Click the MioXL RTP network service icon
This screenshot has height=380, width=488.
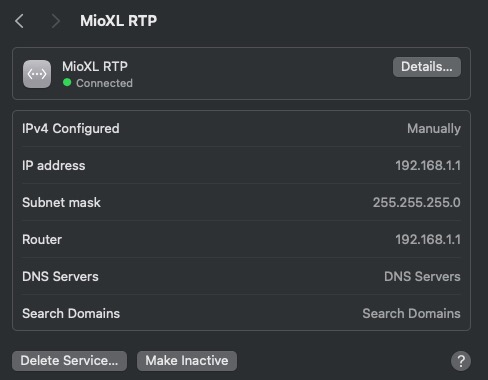pyautogui.click(x=37, y=74)
